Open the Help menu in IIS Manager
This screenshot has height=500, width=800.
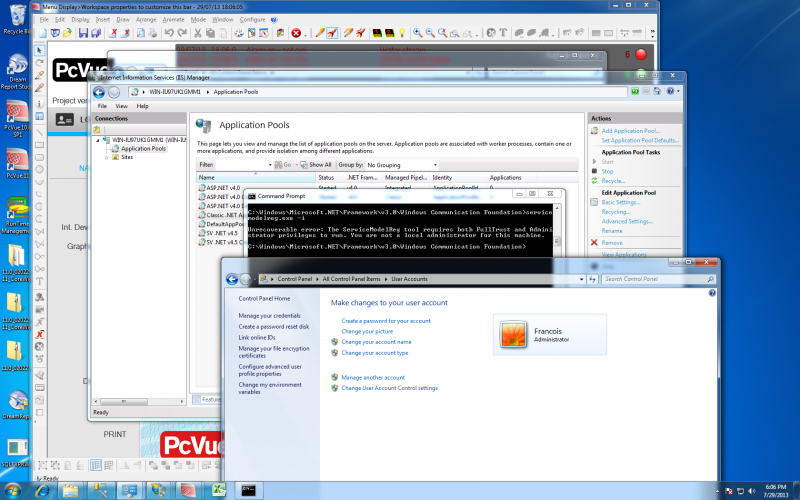[x=142, y=106]
